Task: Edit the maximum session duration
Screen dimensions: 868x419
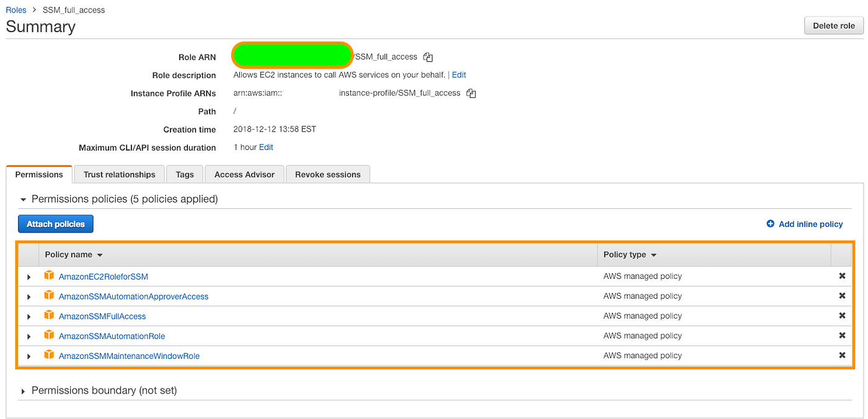Action: [266, 148]
